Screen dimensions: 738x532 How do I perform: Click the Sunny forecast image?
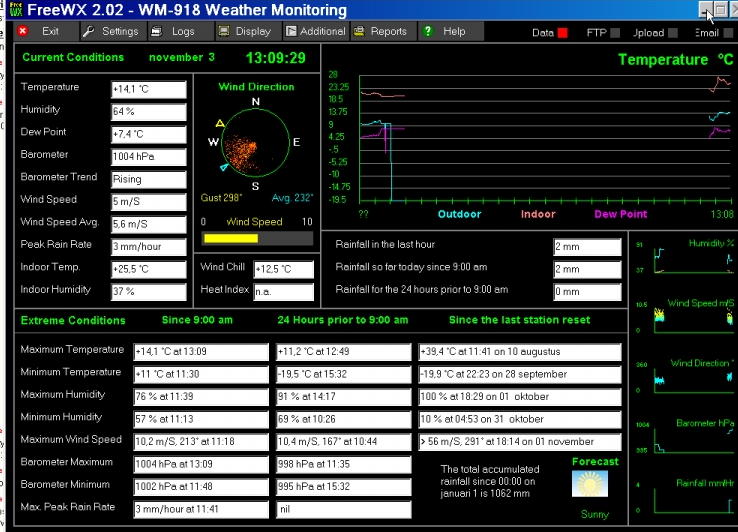click(590, 484)
